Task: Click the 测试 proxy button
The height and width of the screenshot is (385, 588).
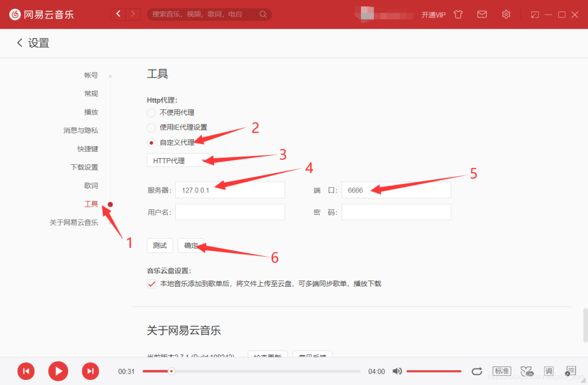Action: [x=160, y=245]
